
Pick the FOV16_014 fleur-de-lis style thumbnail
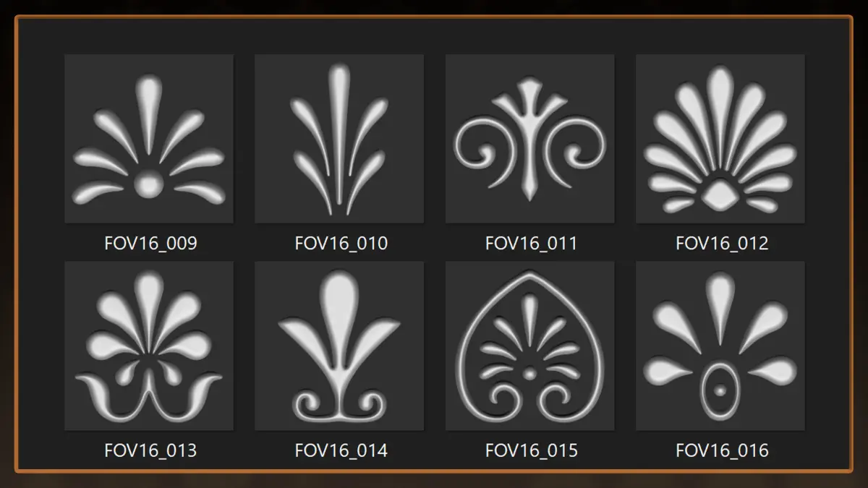click(x=339, y=346)
